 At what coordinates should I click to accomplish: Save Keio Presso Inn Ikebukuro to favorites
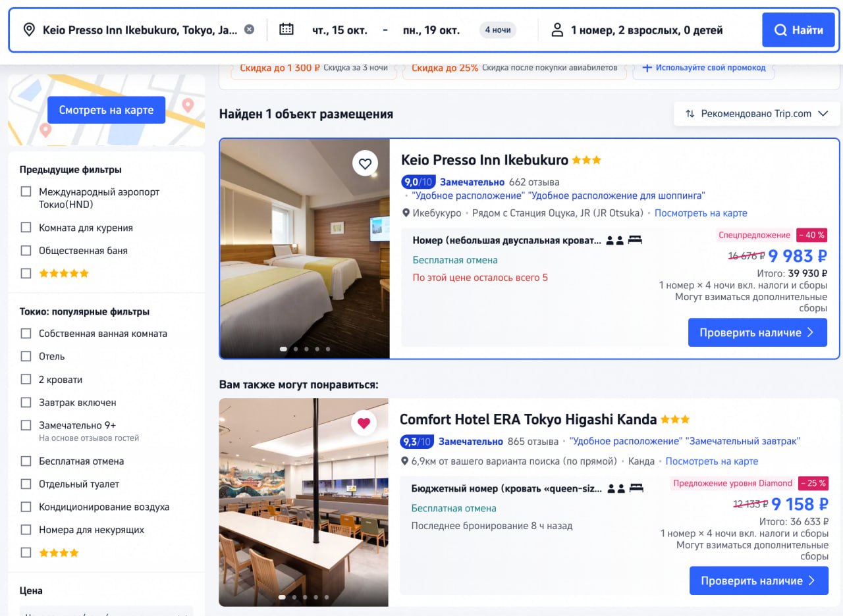click(365, 163)
